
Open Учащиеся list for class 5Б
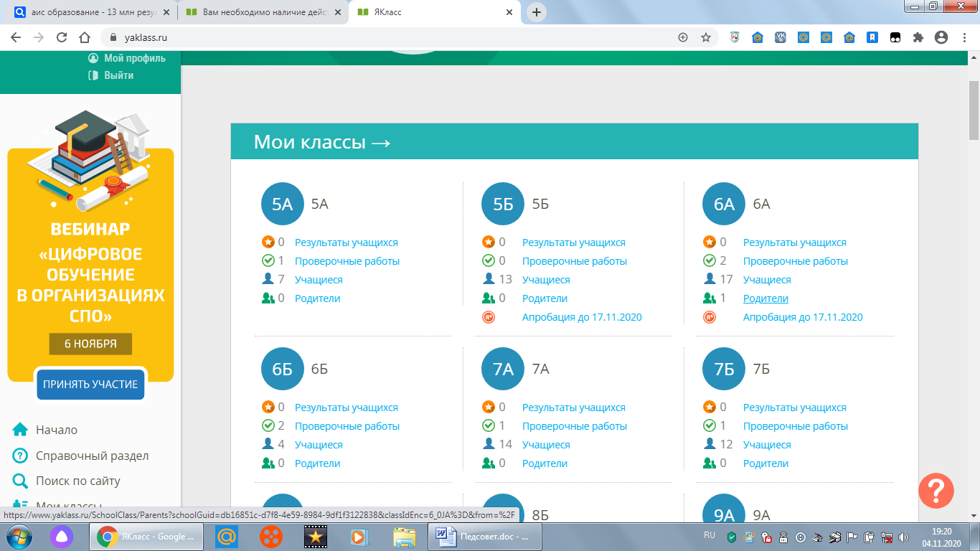[546, 280]
